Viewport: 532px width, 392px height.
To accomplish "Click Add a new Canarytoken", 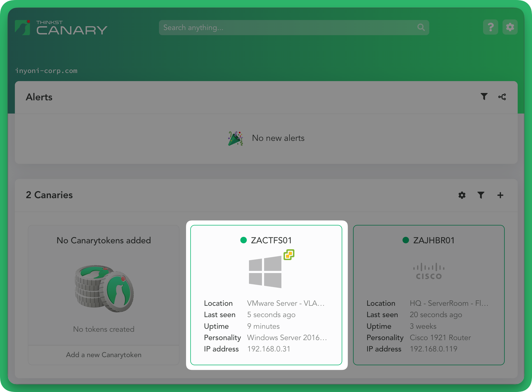I will tap(104, 355).
